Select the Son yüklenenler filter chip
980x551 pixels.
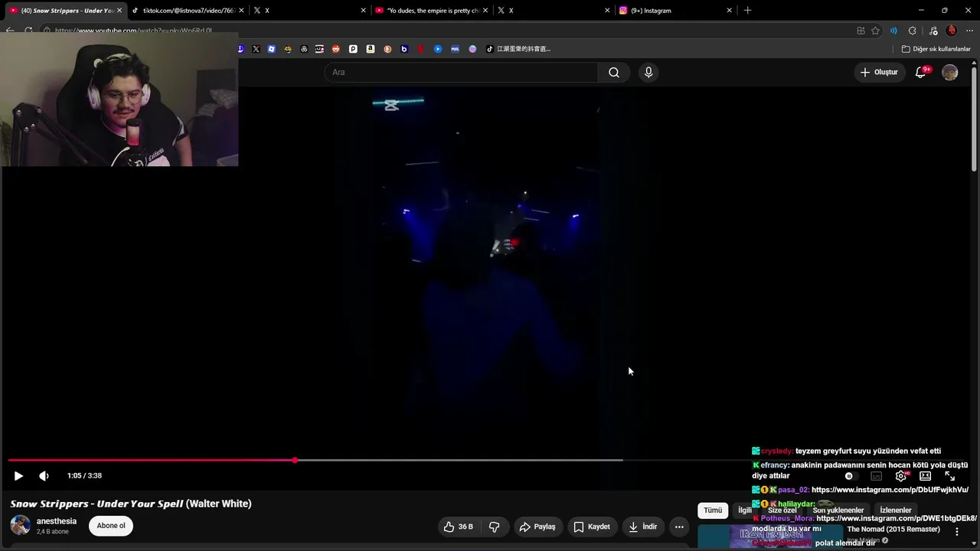pyautogui.click(x=838, y=510)
